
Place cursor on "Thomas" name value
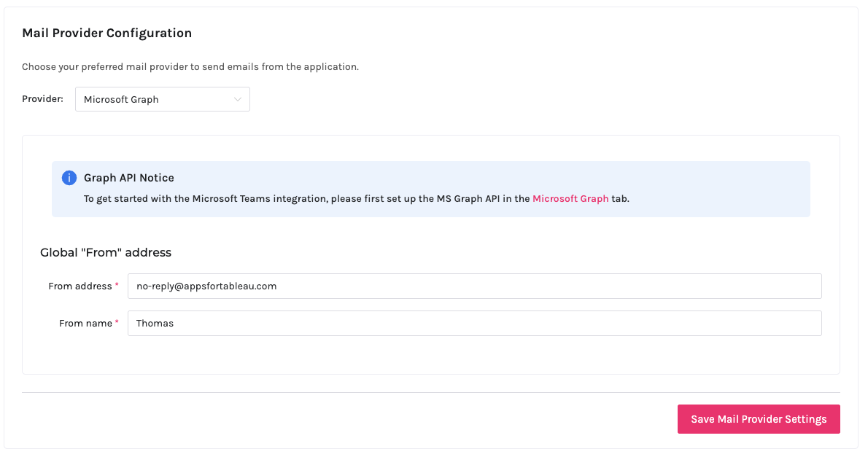[x=155, y=324]
